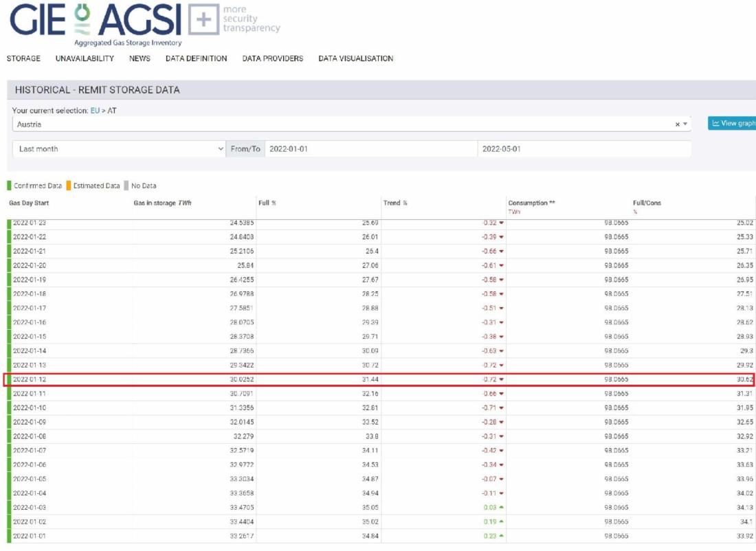Click the Aggregated Gas Storage Inventory subtitle

pos(128,43)
